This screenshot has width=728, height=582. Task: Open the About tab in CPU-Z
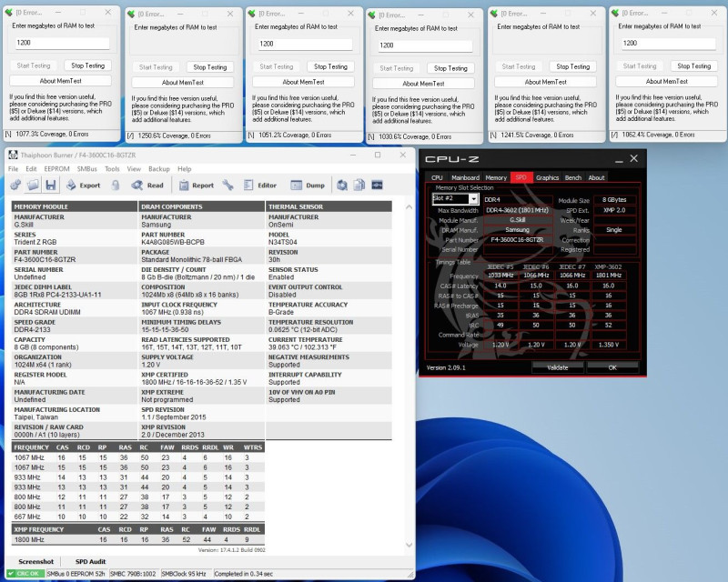click(x=596, y=177)
